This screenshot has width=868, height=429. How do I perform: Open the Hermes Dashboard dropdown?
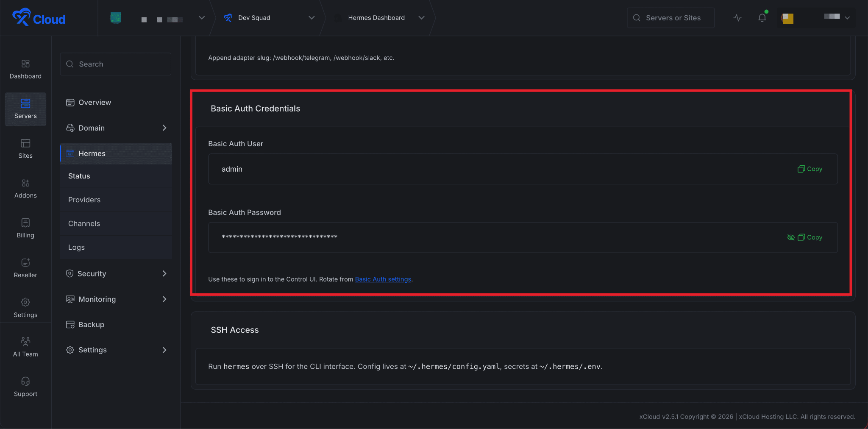pyautogui.click(x=421, y=18)
